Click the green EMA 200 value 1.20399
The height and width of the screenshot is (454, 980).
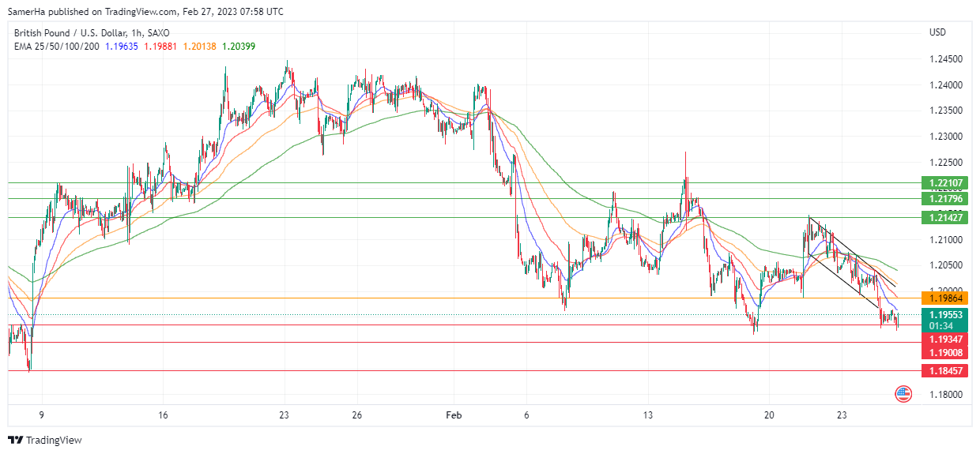238,46
